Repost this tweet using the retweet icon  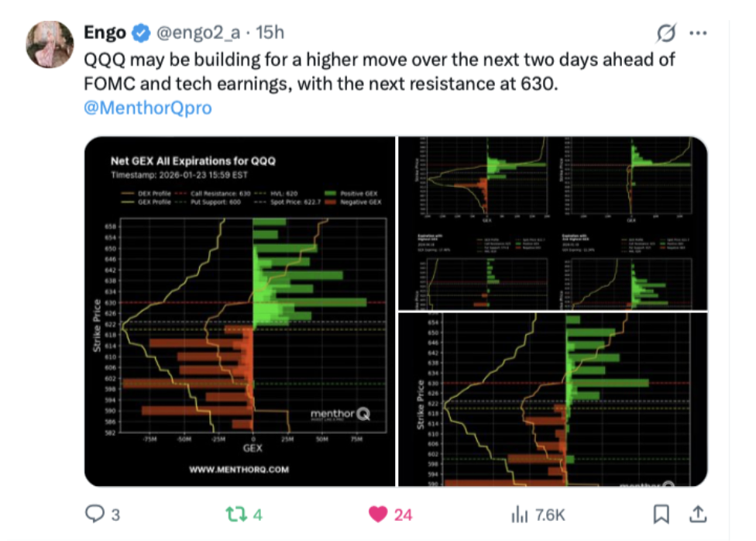233,514
